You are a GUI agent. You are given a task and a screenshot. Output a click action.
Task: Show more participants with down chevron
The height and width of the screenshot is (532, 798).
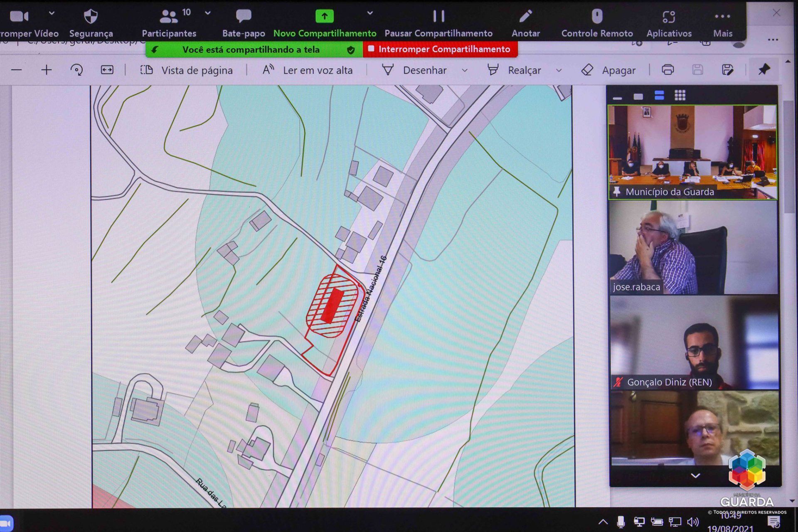[x=695, y=475]
